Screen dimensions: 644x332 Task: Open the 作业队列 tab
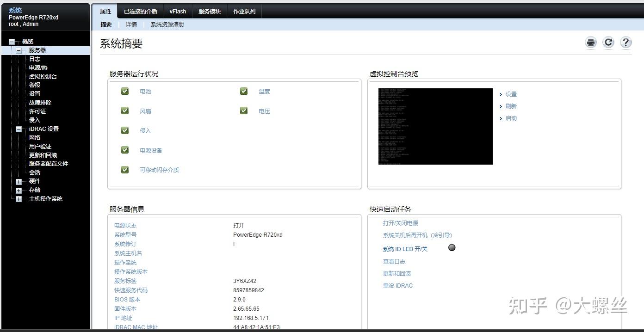point(244,11)
